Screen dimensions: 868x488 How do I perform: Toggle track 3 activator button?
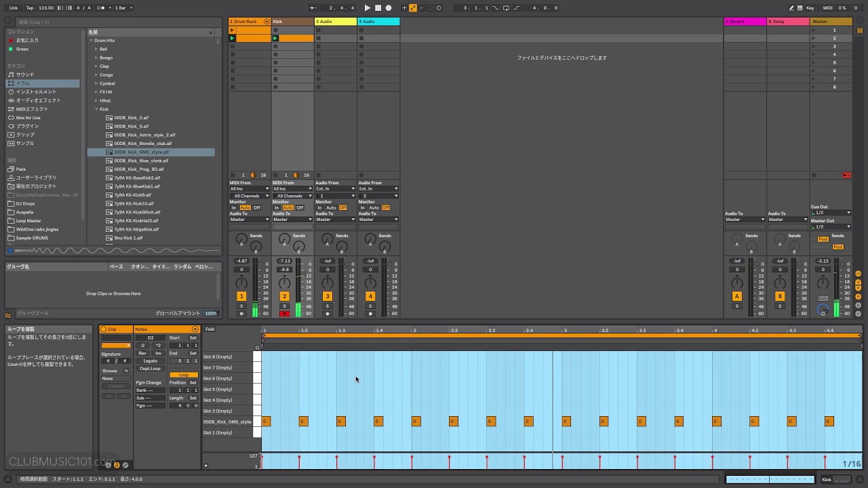pyautogui.click(x=328, y=296)
